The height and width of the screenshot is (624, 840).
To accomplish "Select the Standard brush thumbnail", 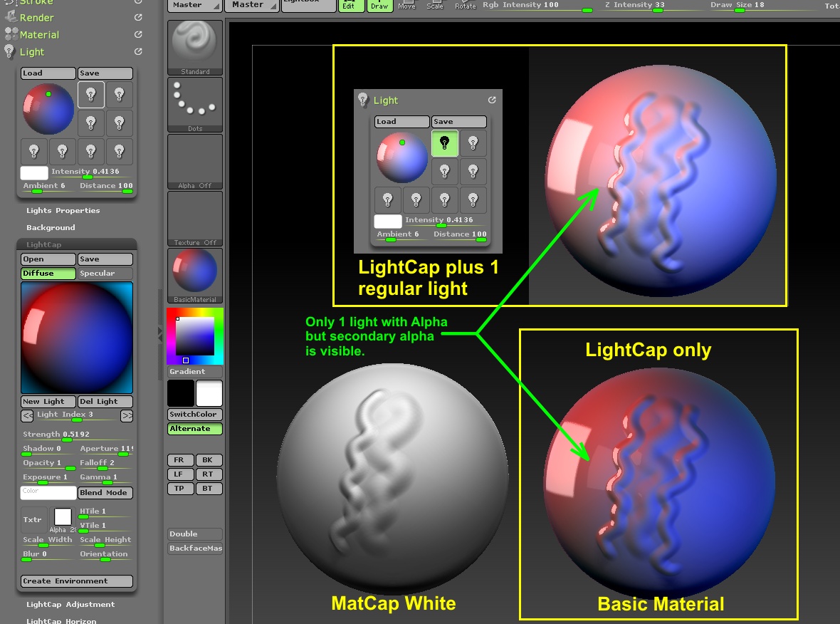I will point(195,48).
